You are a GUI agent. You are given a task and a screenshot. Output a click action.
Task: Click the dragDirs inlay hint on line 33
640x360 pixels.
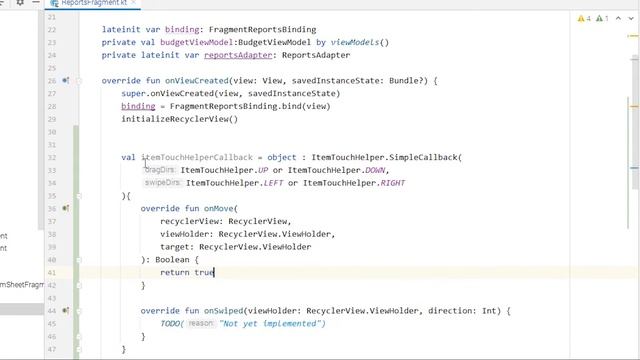[160, 170]
